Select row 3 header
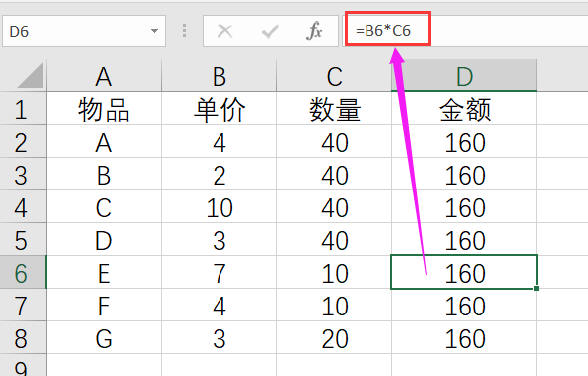This screenshot has width=588, height=376. pos(22,175)
